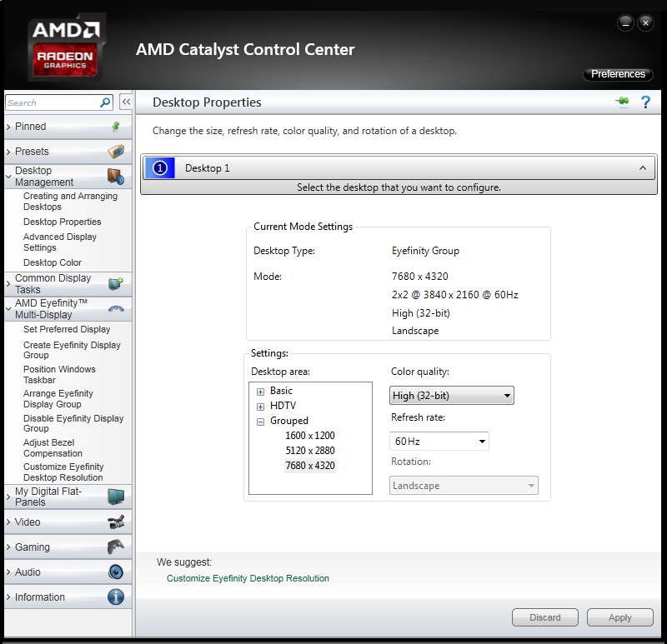
Task: Select 5120 x 2880 grouped resolution
Action: pos(310,451)
